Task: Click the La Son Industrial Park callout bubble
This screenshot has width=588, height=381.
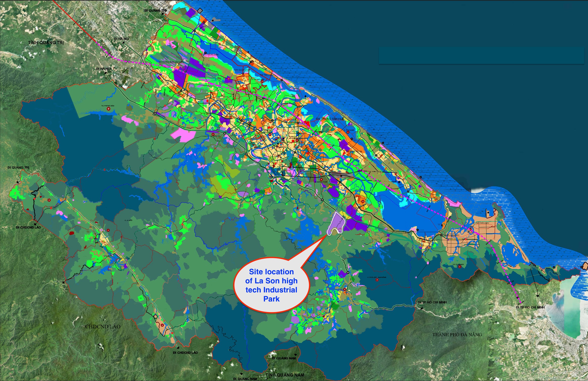Action: (x=271, y=285)
